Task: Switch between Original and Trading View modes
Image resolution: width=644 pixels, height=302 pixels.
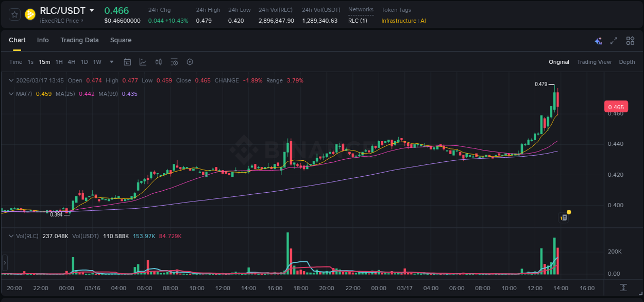Action: [x=594, y=62]
